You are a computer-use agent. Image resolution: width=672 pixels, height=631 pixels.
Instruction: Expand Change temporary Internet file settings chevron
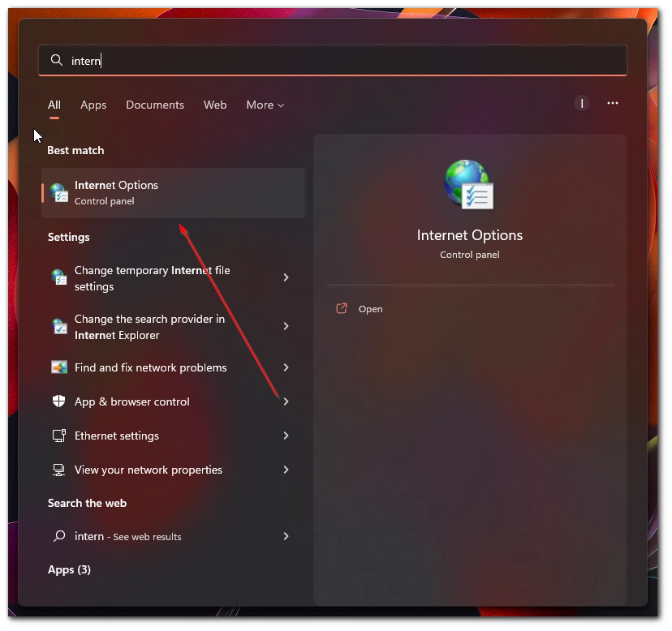click(x=286, y=277)
